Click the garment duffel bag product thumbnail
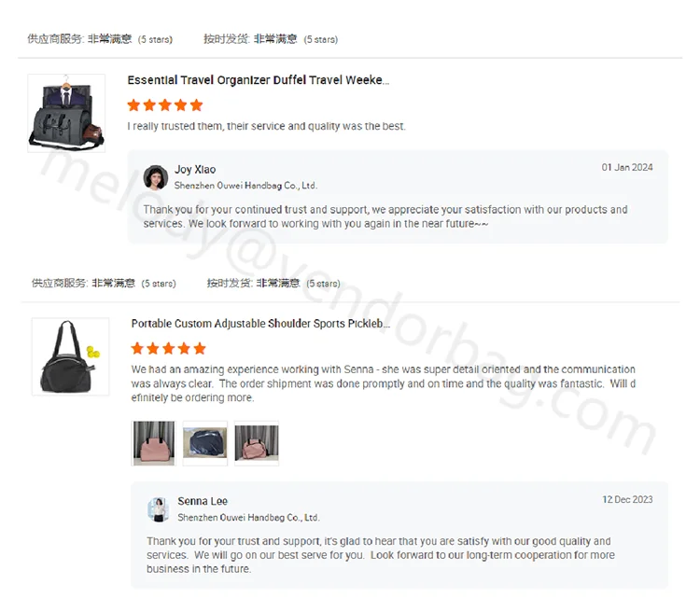700x598 pixels. pos(66,114)
